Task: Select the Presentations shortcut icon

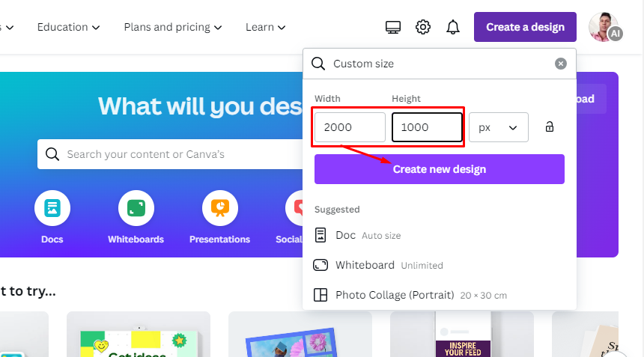Action: [219, 209]
